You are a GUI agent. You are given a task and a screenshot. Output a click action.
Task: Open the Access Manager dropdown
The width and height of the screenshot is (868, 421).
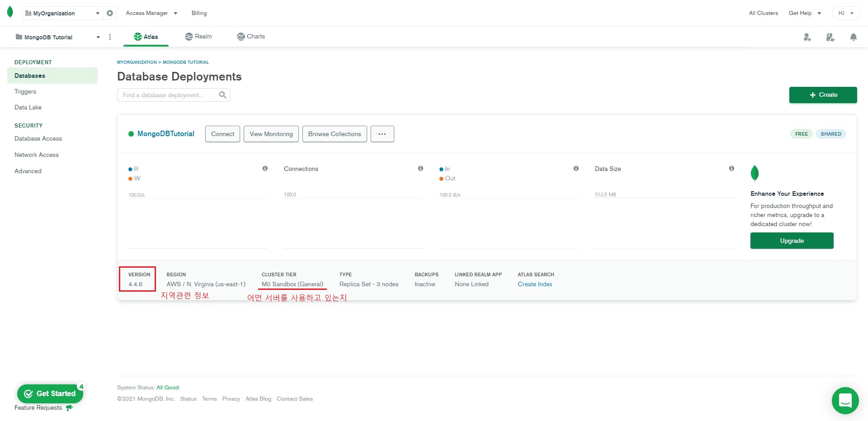[151, 13]
